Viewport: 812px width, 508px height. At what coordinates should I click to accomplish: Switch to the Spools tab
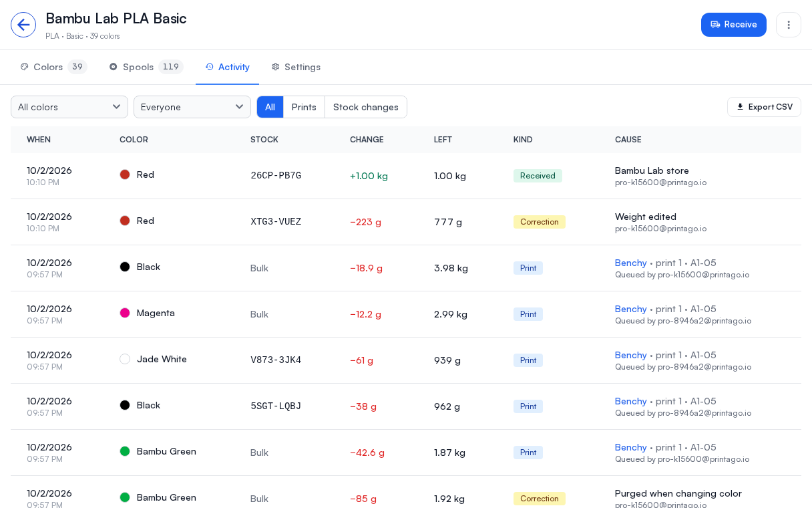[x=146, y=67]
